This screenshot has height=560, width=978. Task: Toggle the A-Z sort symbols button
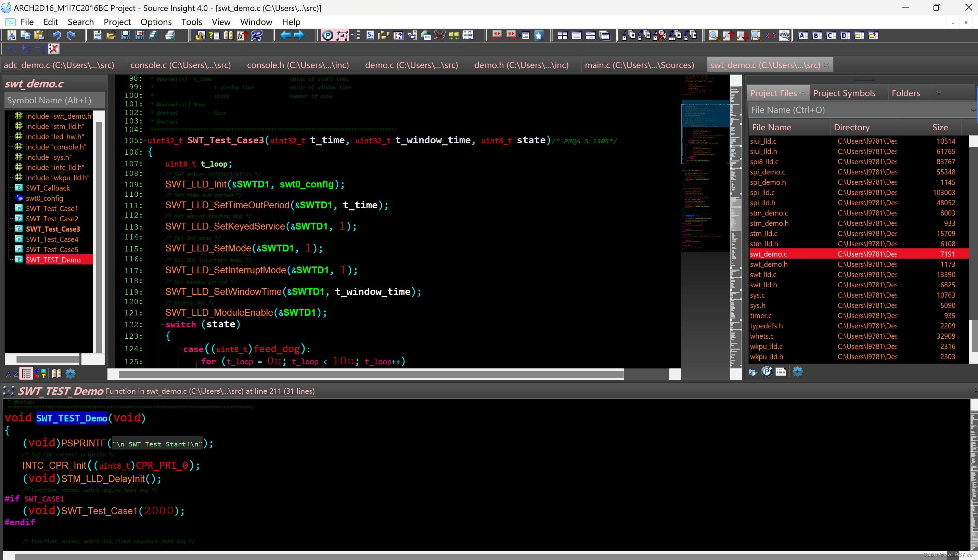coord(12,373)
